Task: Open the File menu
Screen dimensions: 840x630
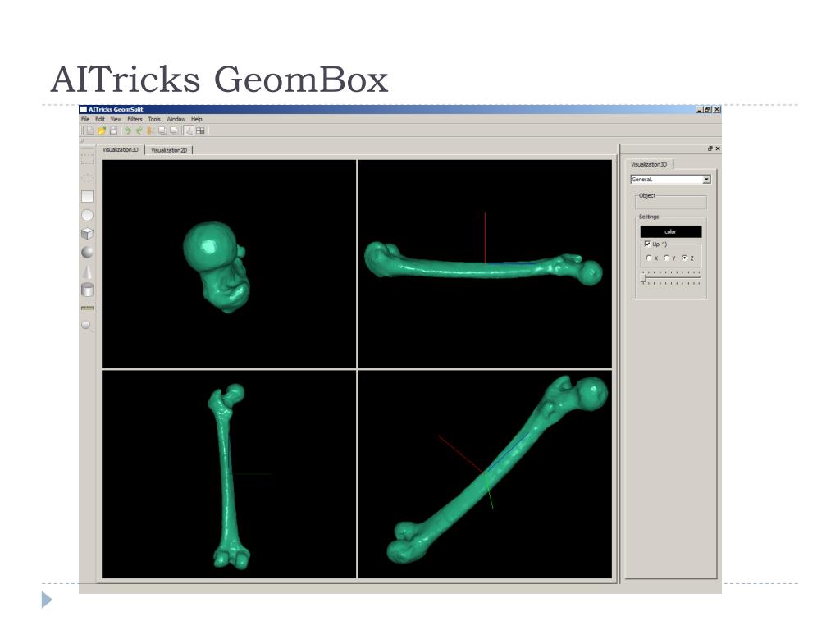Action: (85, 119)
